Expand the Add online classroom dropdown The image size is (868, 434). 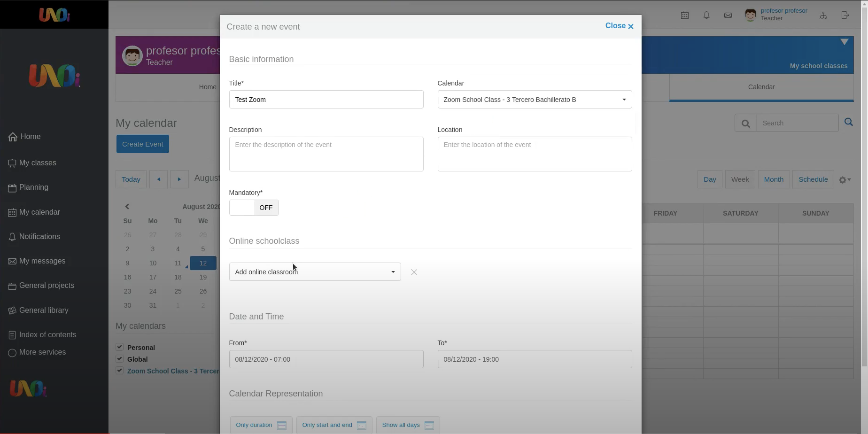pyautogui.click(x=315, y=272)
